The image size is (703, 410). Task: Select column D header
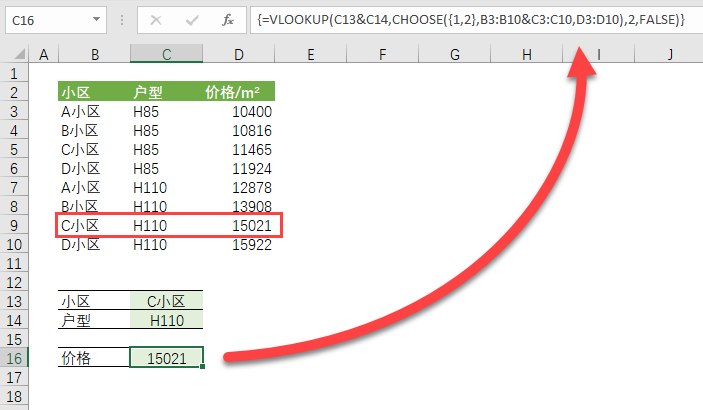point(239,54)
